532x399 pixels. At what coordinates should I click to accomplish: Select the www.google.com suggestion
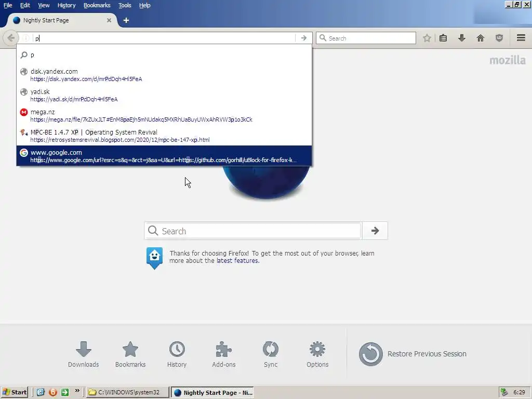(164, 156)
